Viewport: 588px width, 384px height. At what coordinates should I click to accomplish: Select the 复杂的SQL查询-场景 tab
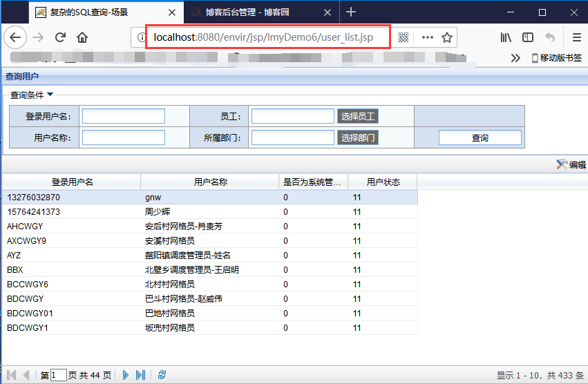coord(106,12)
